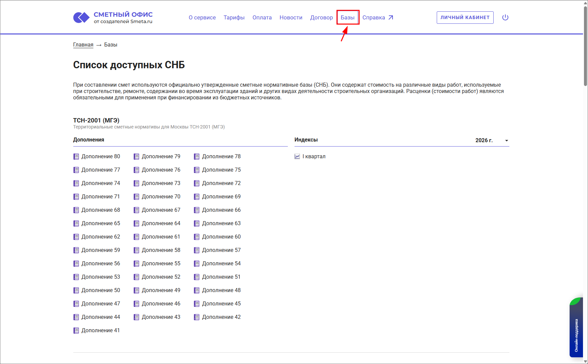Image resolution: width=588 pixels, height=364 pixels.
Task: Click the book icon beside Дополнение 41
Action: pyautogui.click(x=76, y=331)
